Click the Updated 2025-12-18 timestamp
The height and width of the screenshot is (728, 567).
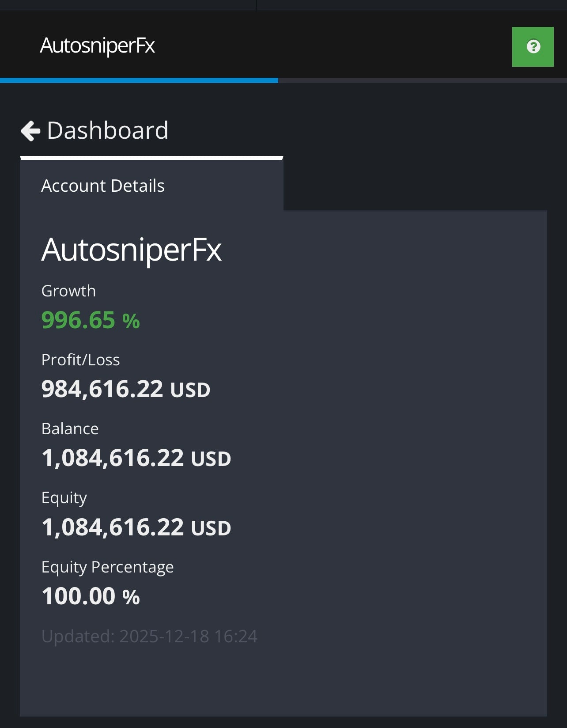click(149, 636)
